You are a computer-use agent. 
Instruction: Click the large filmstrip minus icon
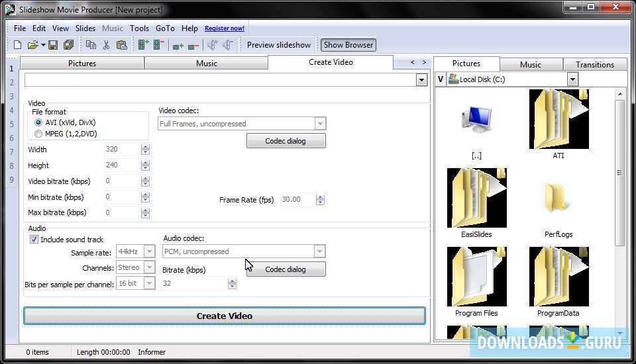pyautogui.click(x=158, y=45)
